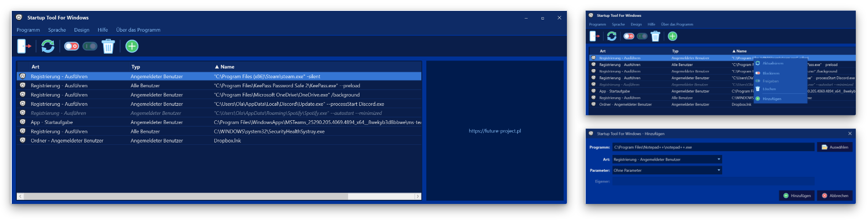The image size is (868, 222).
Task: Click the row icon beside the KeePass.exe entry in main window
Action: [x=22, y=85]
